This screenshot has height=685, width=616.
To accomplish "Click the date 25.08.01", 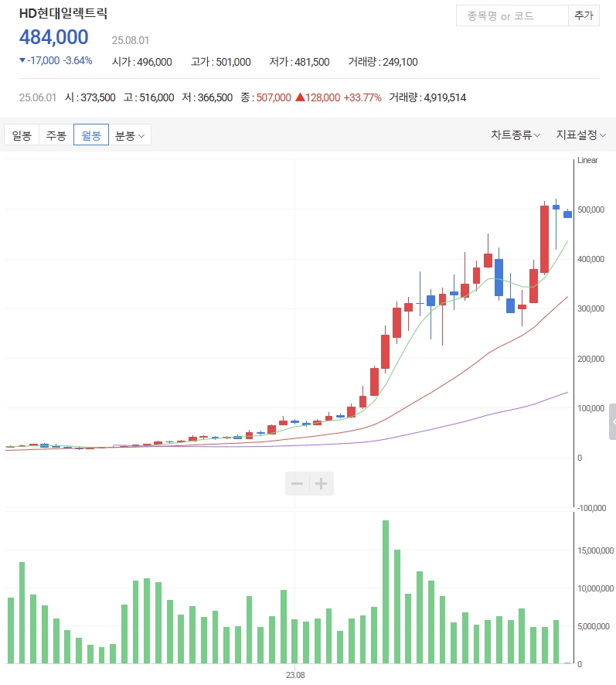I will point(130,40).
